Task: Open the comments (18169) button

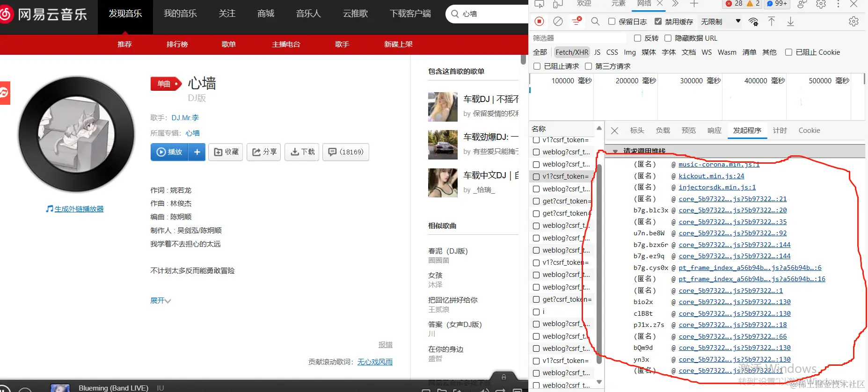Action: (x=346, y=152)
